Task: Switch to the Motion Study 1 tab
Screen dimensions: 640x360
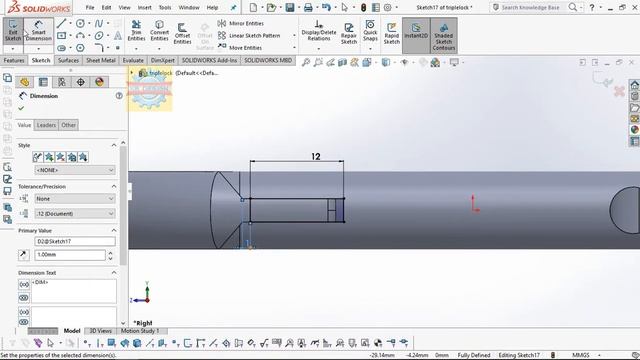Action: (140, 331)
